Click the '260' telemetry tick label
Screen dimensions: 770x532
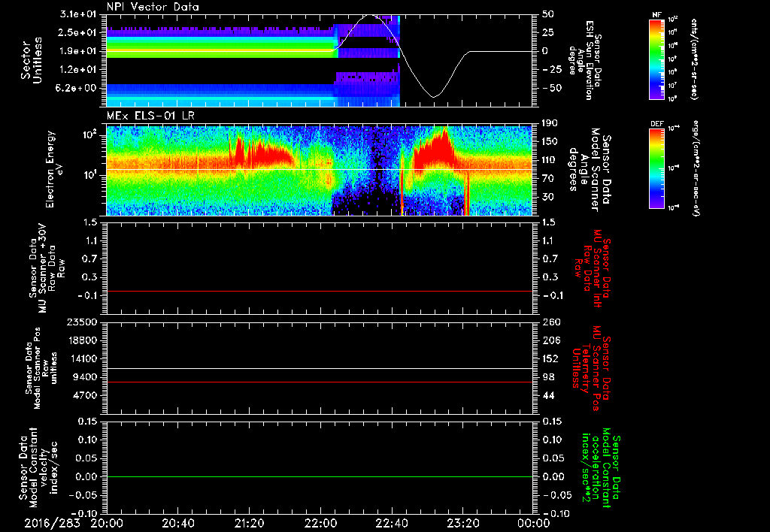(x=551, y=322)
